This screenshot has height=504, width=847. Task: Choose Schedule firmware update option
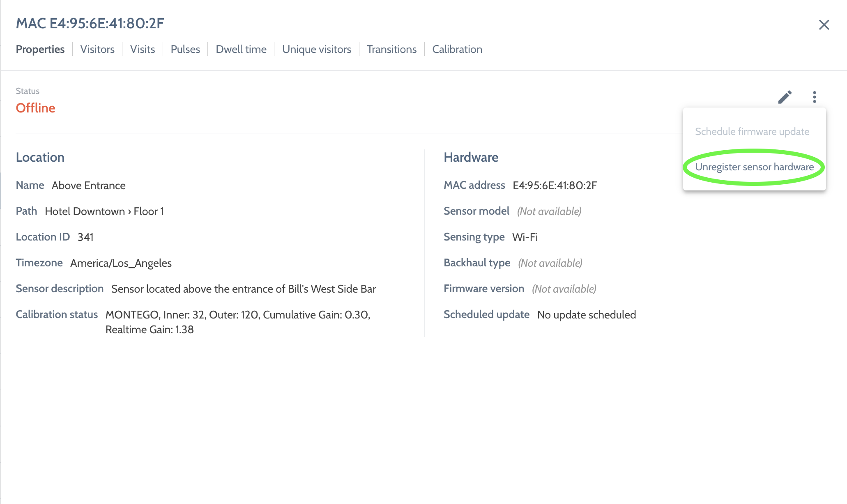(x=752, y=132)
